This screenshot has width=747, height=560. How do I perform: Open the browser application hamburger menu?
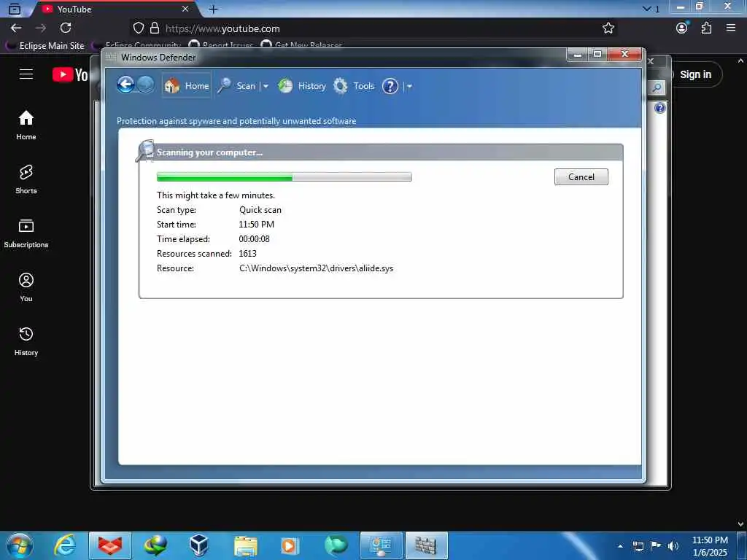[x=731, y=28]
